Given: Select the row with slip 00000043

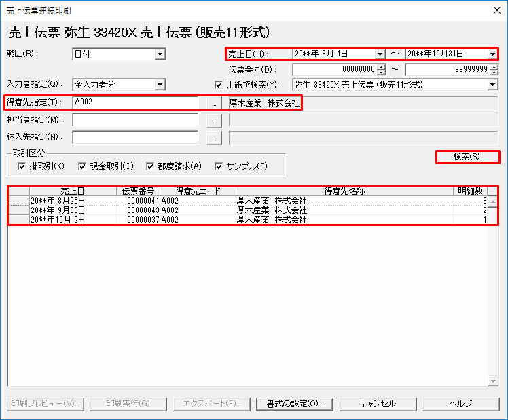Looking at the screenshot, I should tap(248, 210).
